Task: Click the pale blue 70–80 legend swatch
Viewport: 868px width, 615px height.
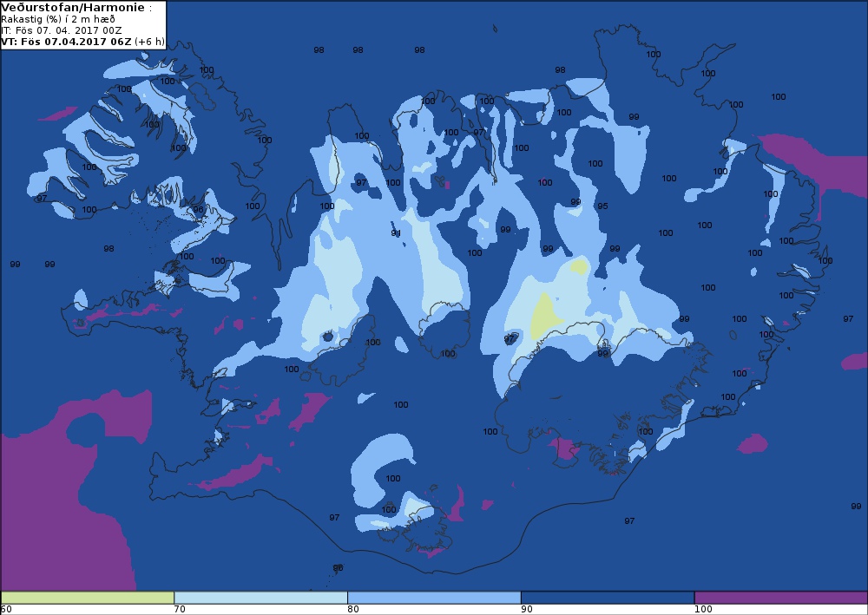Action: coord(260,598)
